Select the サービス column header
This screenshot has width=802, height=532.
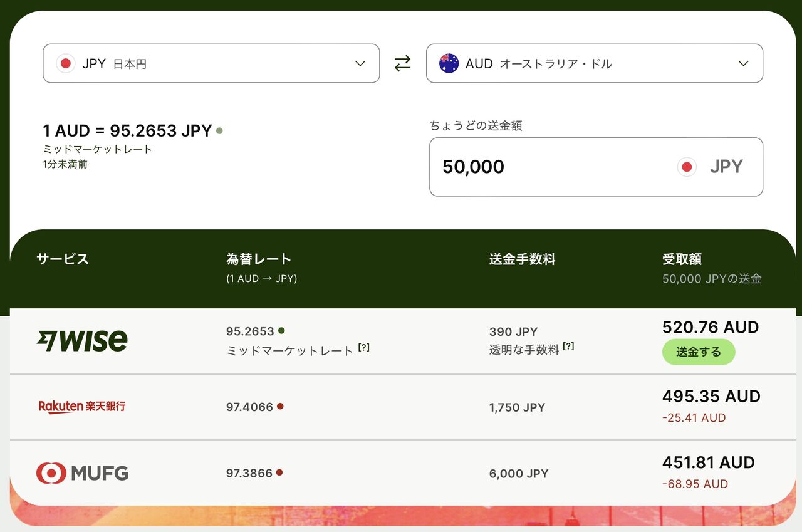(62, 259)
